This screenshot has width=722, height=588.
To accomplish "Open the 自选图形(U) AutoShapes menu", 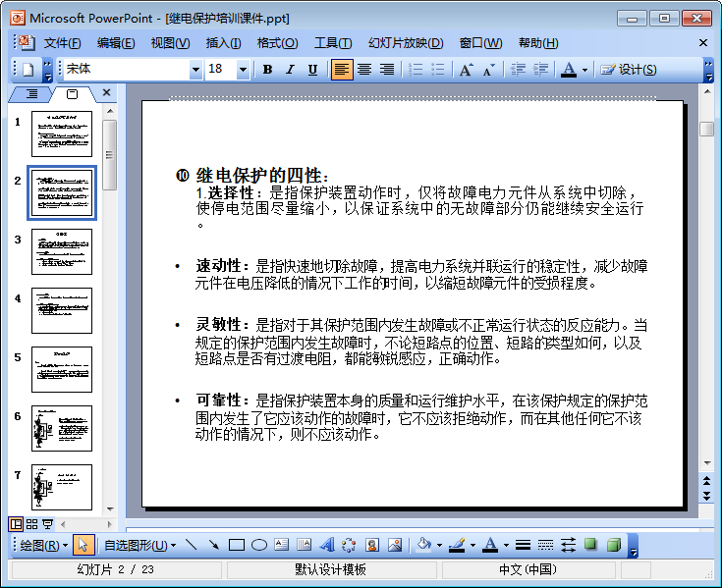I will [139, 545].
